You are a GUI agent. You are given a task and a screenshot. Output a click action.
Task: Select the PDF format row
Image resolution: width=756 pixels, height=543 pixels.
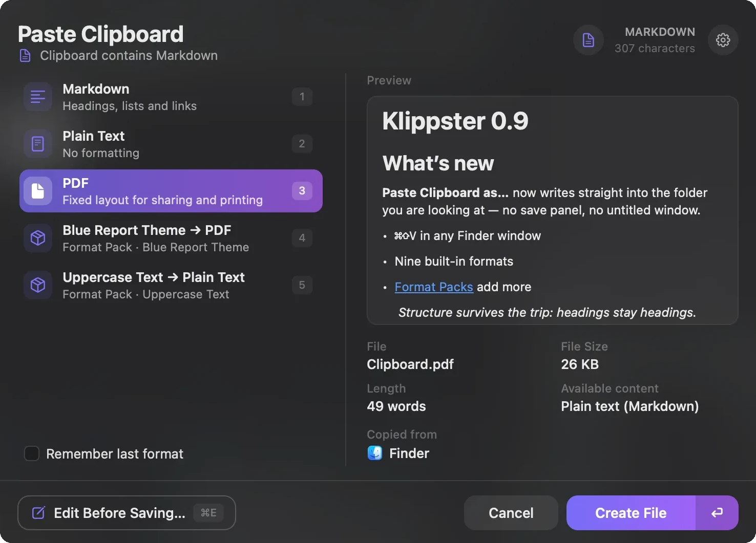(171, 191)
